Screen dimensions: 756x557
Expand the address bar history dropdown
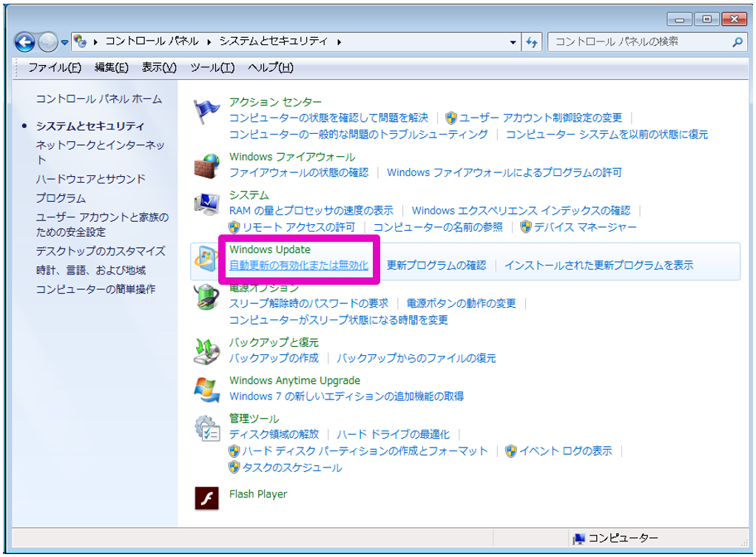click(x=513, y=42)
